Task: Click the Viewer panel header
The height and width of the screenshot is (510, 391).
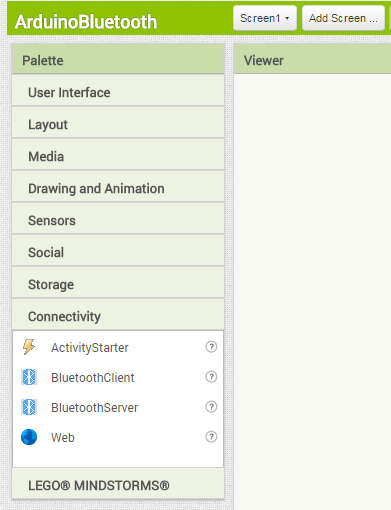Action: pyautogui.click(x=313, y=59)
